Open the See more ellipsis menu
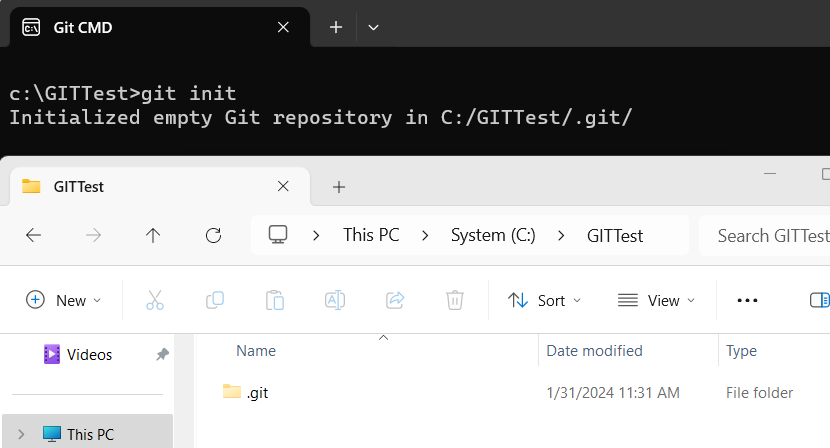This screenshot has width=830, height=448. (747, 300)
